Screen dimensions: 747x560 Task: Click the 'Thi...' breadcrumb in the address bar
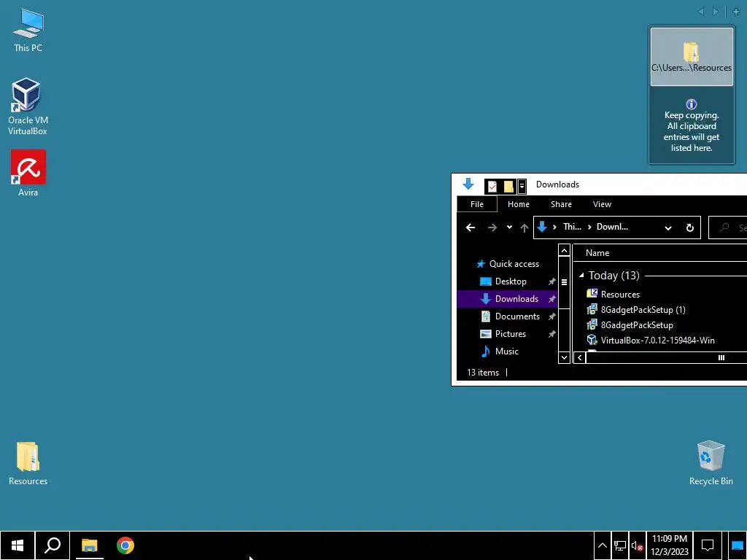pyautogui.click(x=572, y=227)
